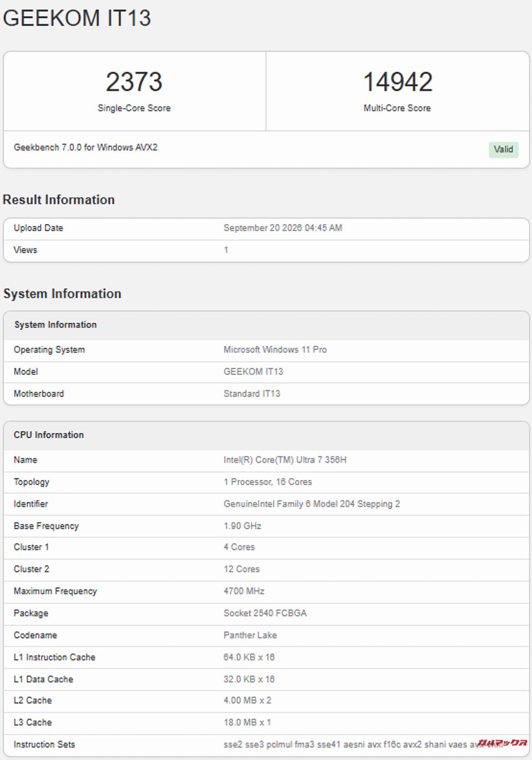Select 'Intel(R) Core(TM) Ultra 7 356H' value

pyautogui.click(x=285, y=460)
